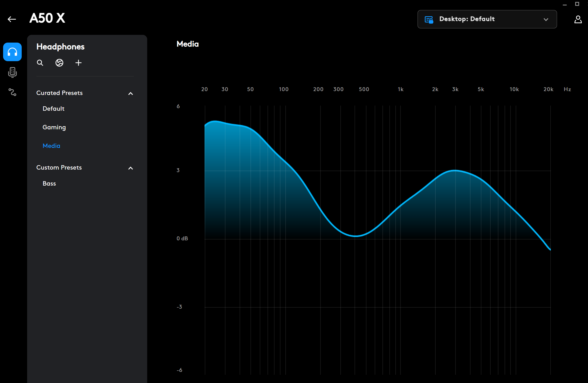The width and height of the screenshot is (588, 383).
Task: Click the profile lock icon in dropdown
Action: point(429,20)
